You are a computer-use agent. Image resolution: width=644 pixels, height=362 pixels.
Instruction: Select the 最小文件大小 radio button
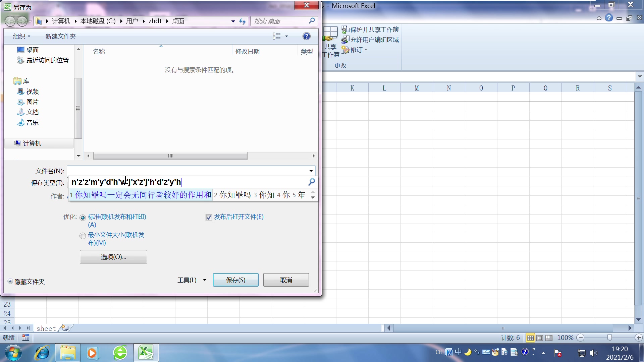pos(83,236)
